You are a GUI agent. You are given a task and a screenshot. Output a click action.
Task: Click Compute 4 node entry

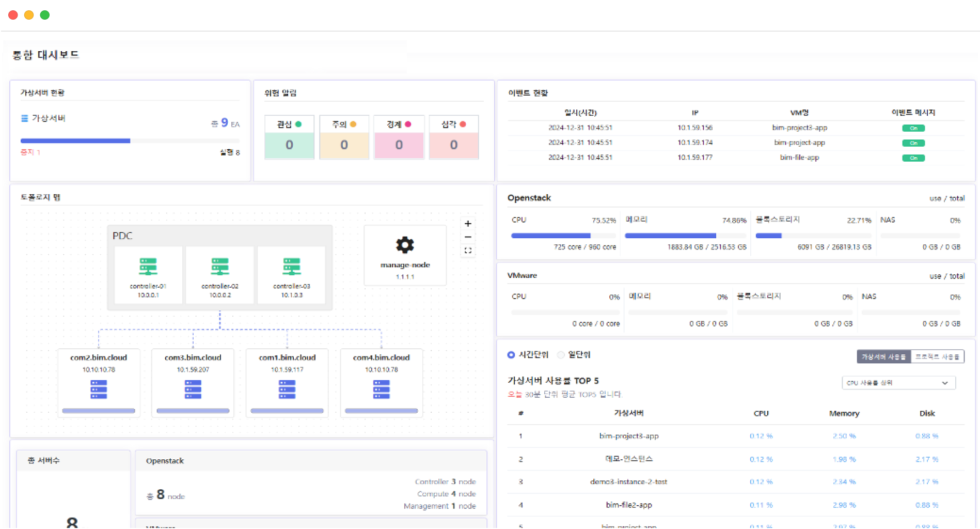point(447,494)
